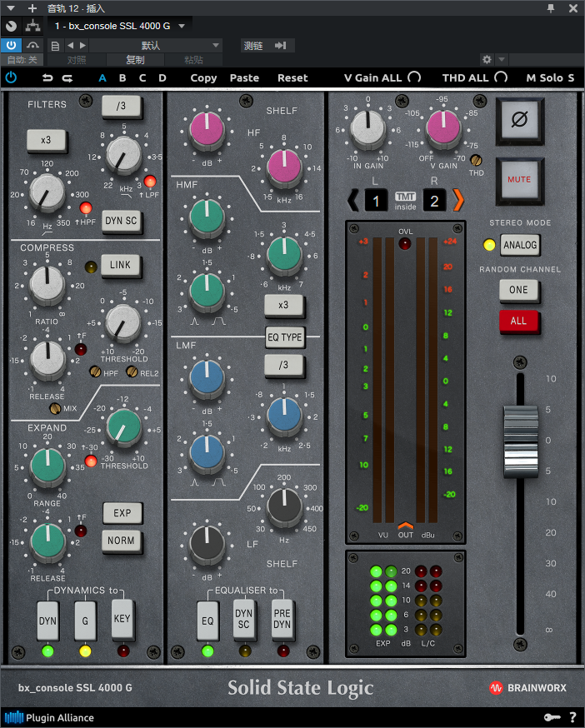This screenshot has height=728, width=585.
Task: Click the MIX screw control
Action: [x=55, y=408]
